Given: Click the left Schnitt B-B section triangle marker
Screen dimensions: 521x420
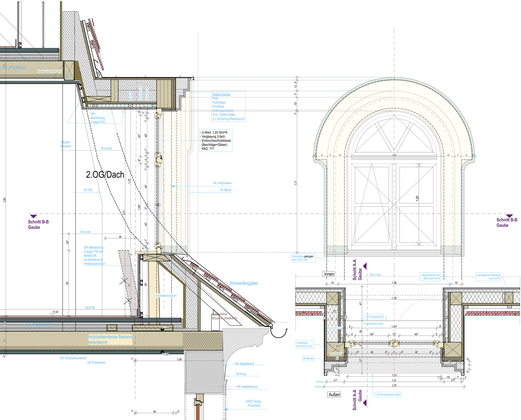Looking at the screenshot, I should pos(33,217).
